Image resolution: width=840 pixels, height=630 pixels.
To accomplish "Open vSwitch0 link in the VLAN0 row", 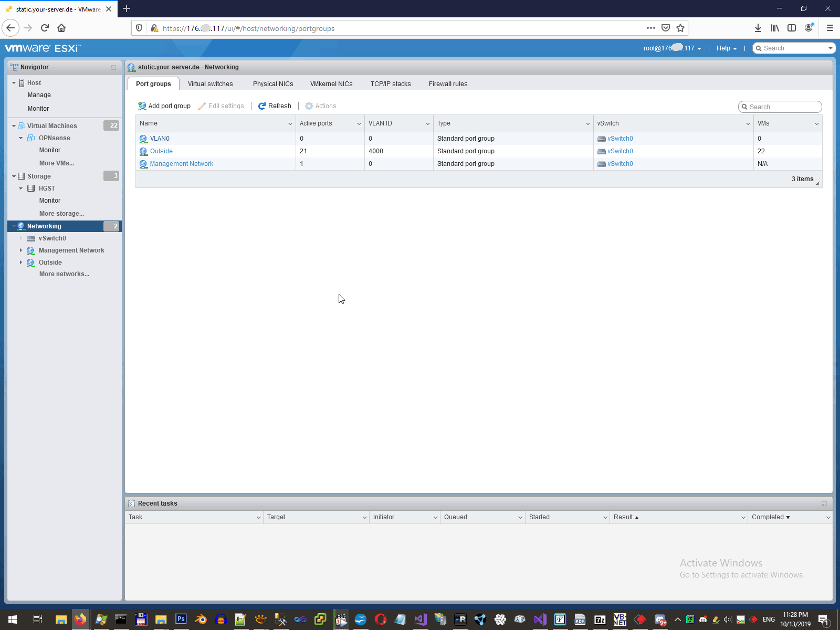I will coord(621,139).
